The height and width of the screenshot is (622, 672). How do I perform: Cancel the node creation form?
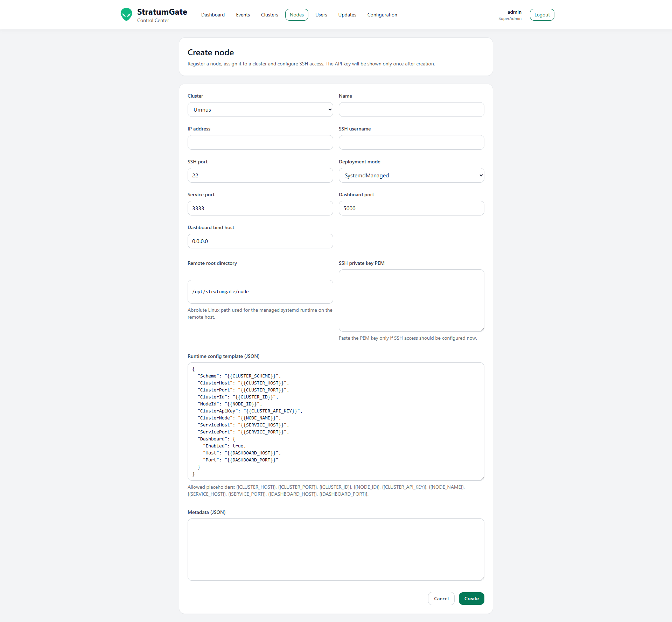[x=441, y=599]
